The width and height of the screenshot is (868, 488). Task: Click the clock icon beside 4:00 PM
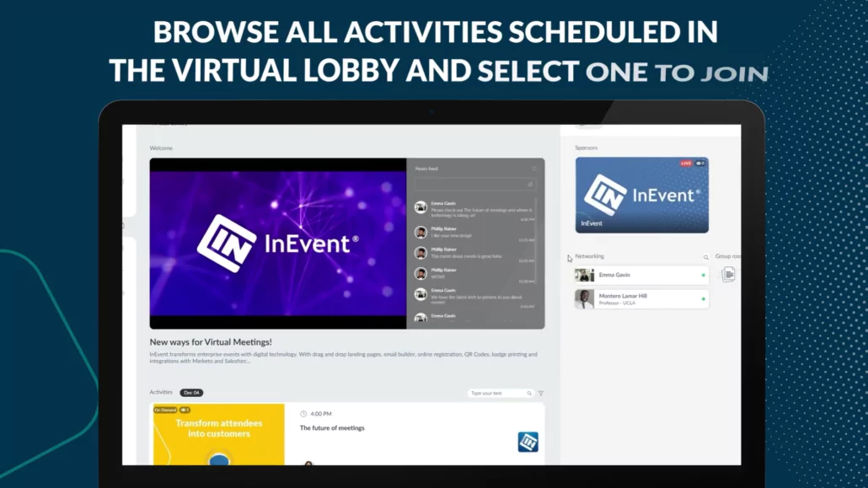(303, 414)
